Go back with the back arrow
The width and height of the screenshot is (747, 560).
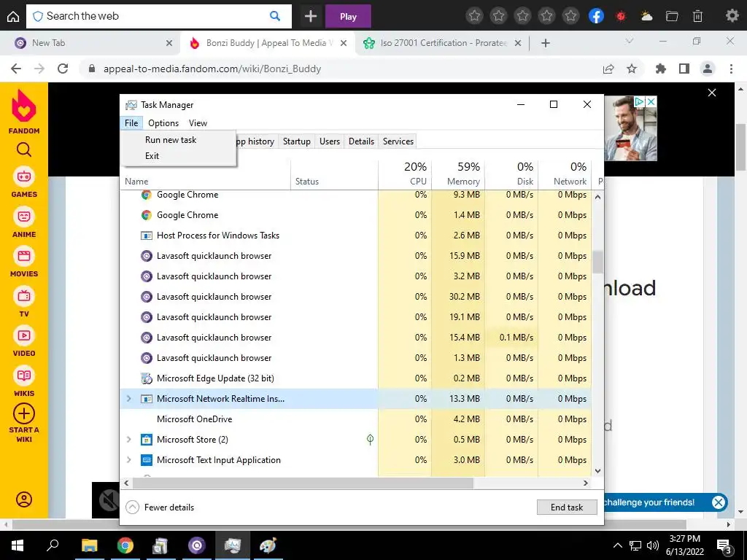(x=16, y=69)
